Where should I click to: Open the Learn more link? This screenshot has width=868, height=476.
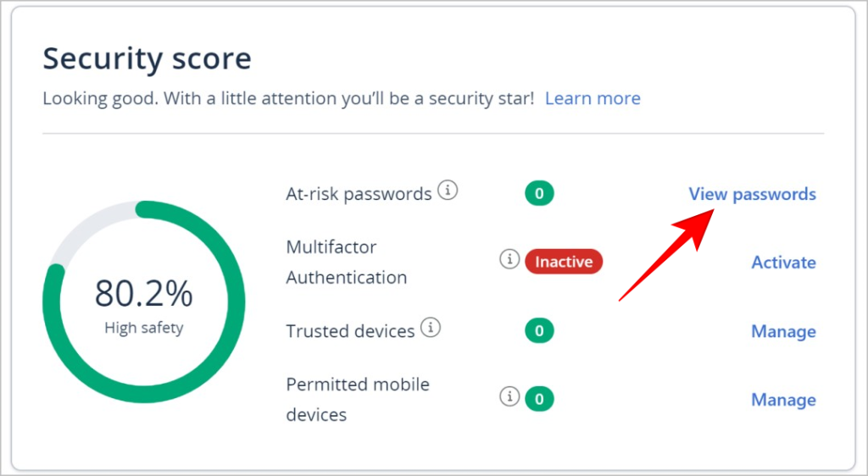[593, 98]
